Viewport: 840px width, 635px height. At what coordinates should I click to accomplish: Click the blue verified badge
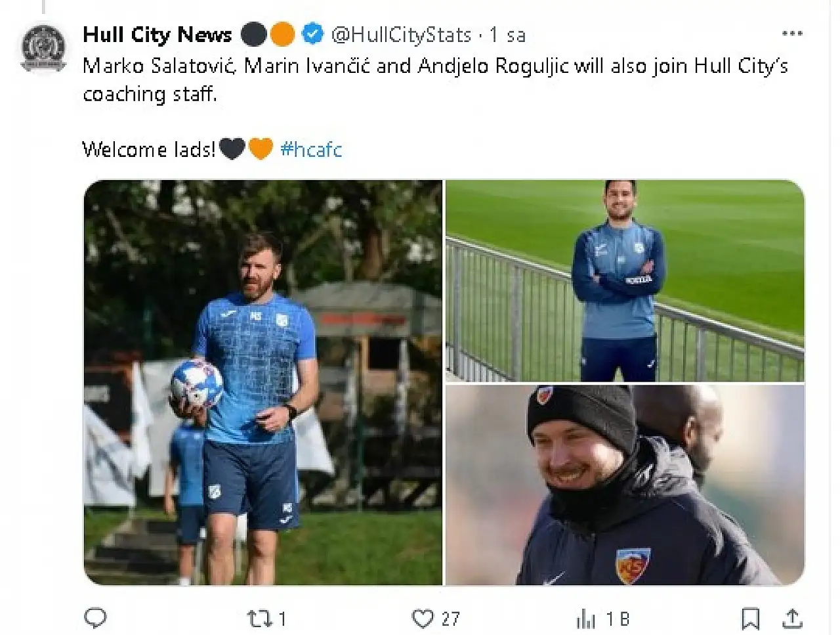(313, 34)
